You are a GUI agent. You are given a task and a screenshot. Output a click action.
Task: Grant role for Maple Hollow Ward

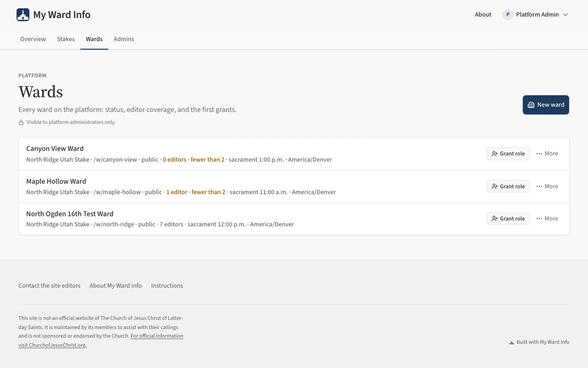[508, 186]
